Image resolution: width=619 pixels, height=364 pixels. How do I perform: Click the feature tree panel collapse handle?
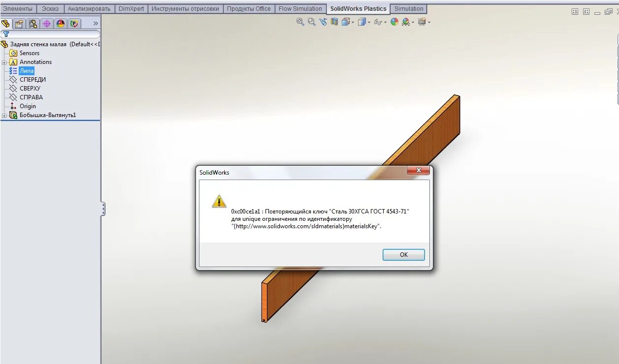pyautogui.click(x=103, y=209)
